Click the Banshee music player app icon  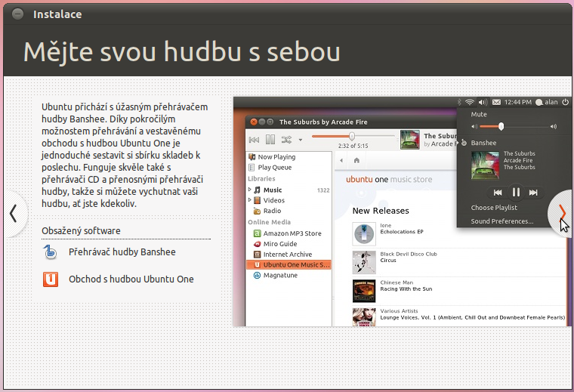[50, 252]
